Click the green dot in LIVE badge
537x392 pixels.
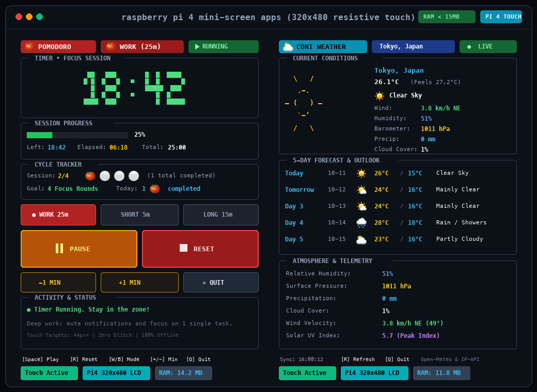(x=469, y=47)
